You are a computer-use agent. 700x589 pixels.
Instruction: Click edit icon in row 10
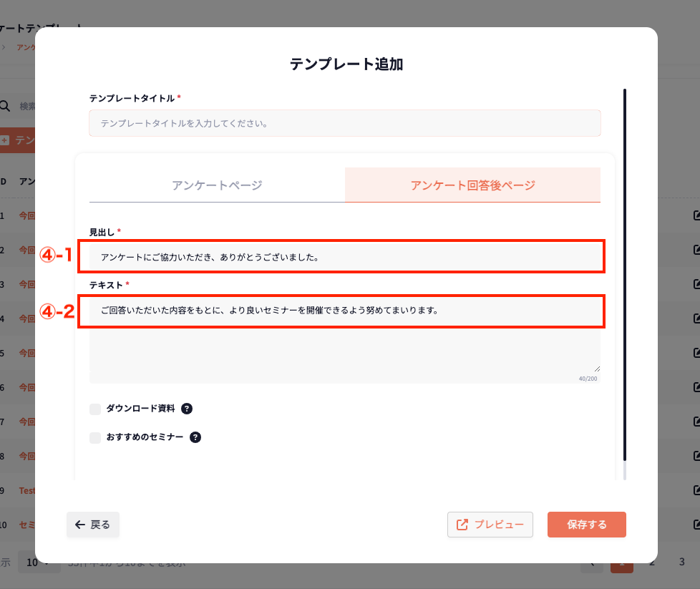coord(696,525)
